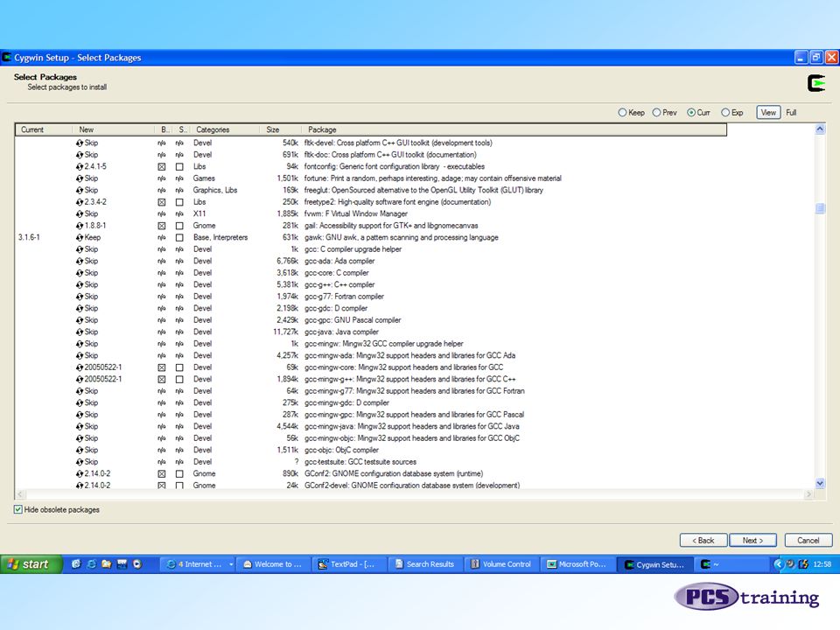Uncheck binary checkbox for freetype2
This screenshot has width=840, height=630.
[161, 202]
